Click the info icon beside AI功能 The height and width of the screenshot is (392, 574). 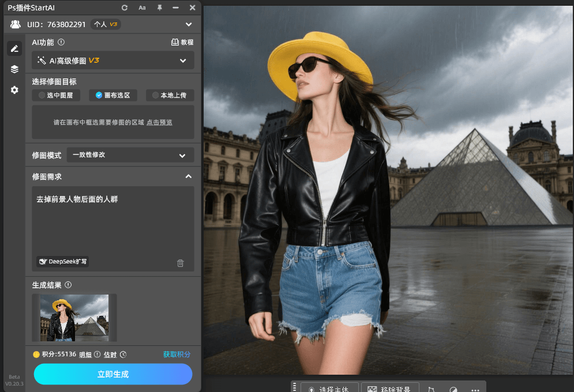61,42
